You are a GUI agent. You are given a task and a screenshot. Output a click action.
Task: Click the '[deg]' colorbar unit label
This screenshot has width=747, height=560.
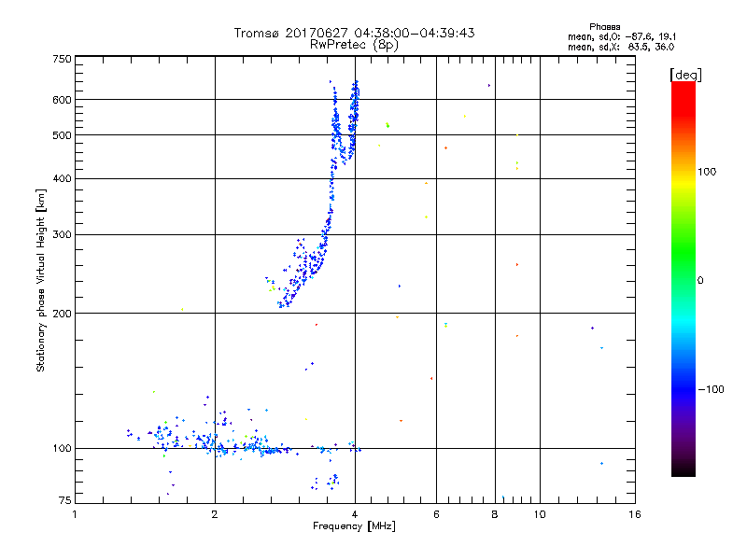click(685, 75)
